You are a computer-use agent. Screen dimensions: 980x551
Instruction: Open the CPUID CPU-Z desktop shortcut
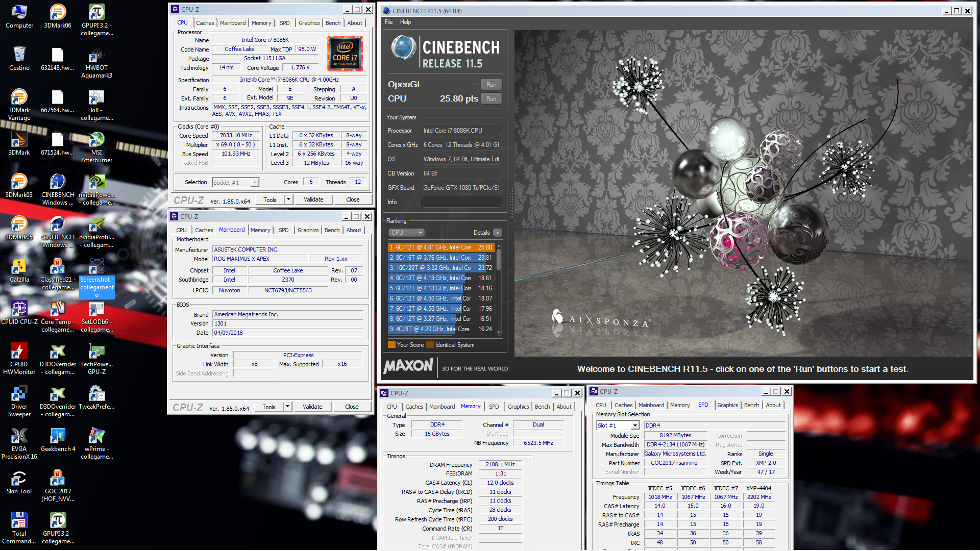pos(19,313)
